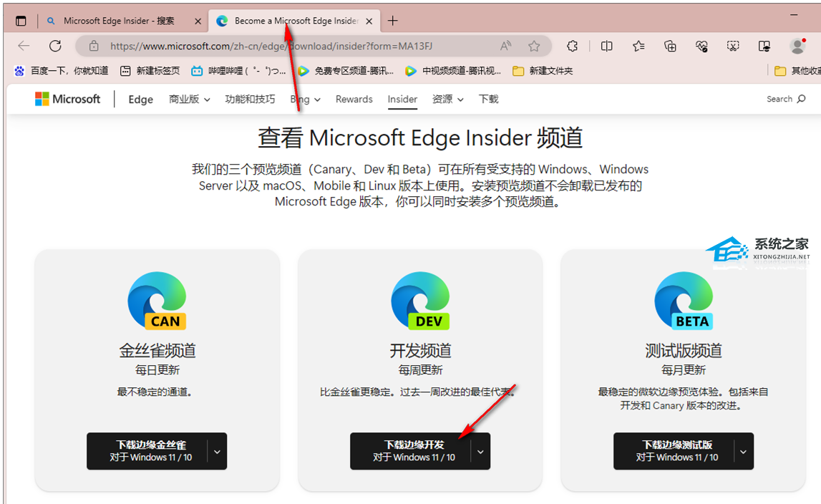Open the 功能和技巧 nav item
Viewport: 821px width, 504px height.
(250, 99)
